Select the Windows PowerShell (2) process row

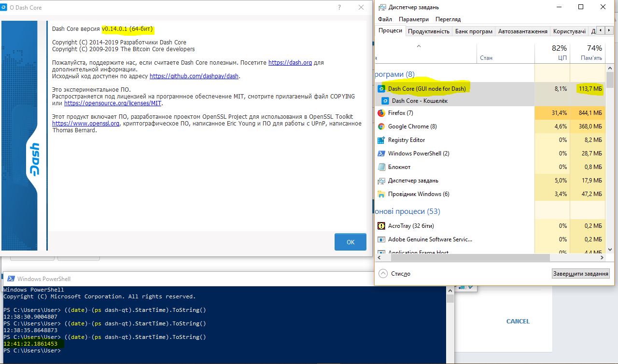point(490,154)
